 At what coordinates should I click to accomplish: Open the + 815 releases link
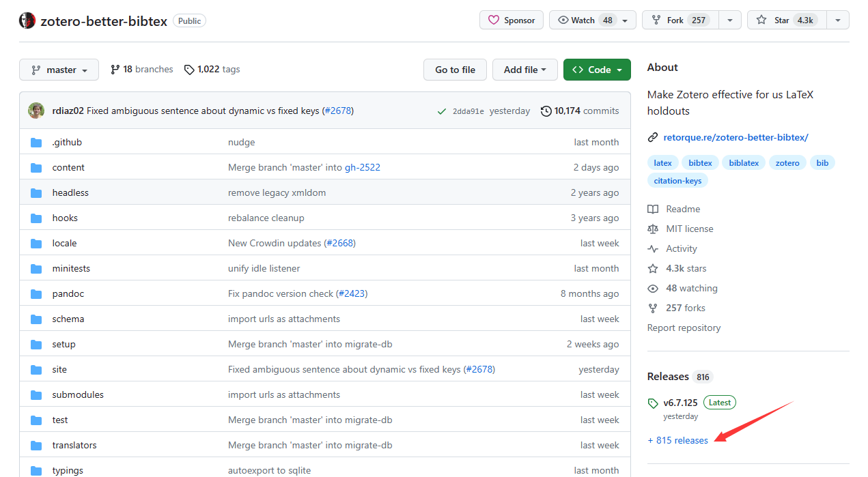pyautogui.click(x=677, y=441)
